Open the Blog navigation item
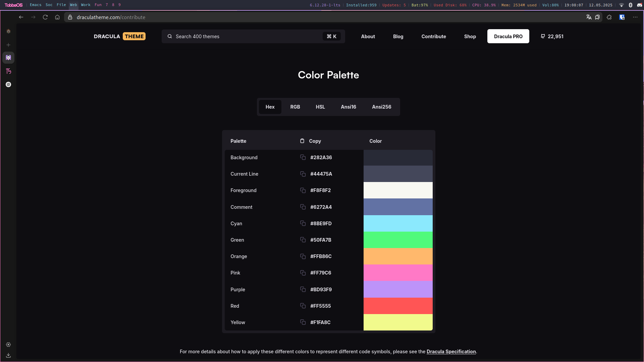Image resolution: width=644 pixels, height=362 pixels. pos(398,37)
